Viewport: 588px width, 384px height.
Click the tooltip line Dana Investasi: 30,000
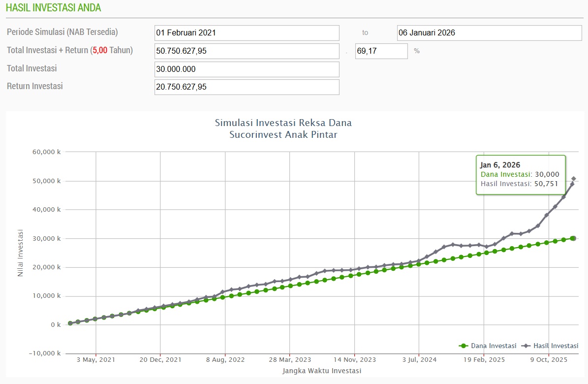pyautogui.click(x=520, y=174)
